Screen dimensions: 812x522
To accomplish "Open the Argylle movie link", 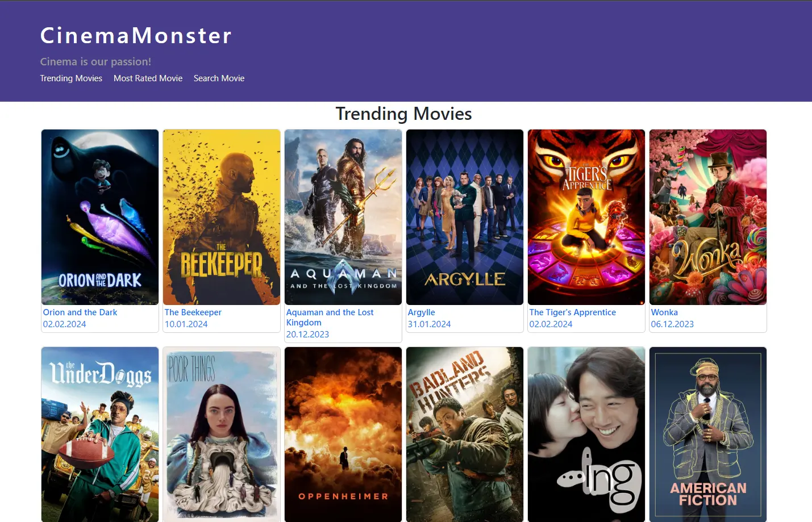I will [x=421, y=312].
